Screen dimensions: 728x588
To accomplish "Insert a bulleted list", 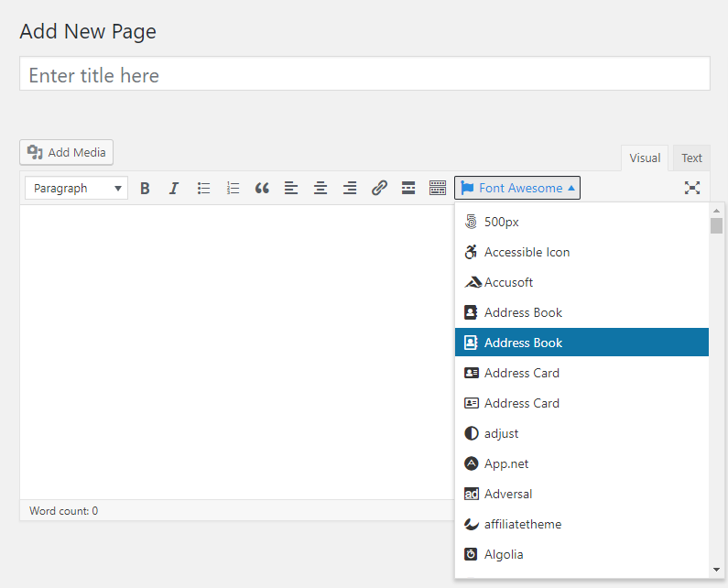I will coord(203,188).
